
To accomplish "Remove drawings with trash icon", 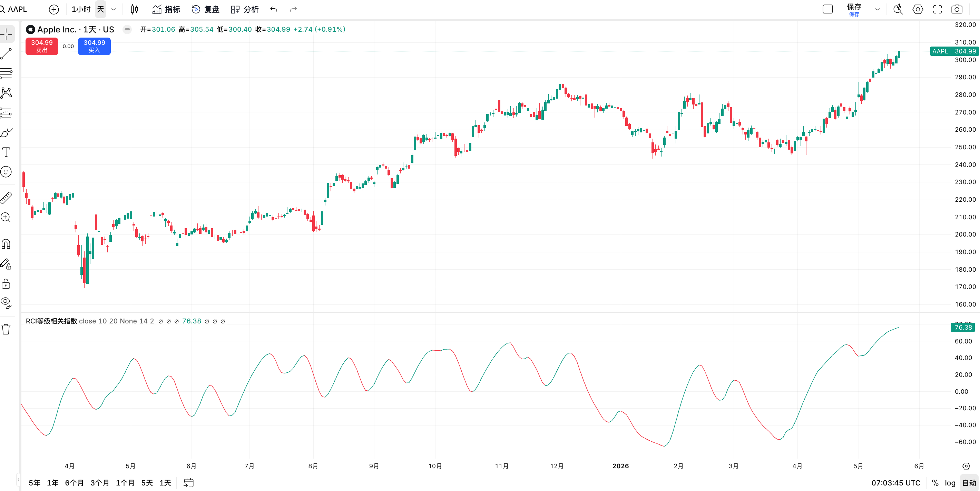I will pyautogui.click(x=6, y=329).
